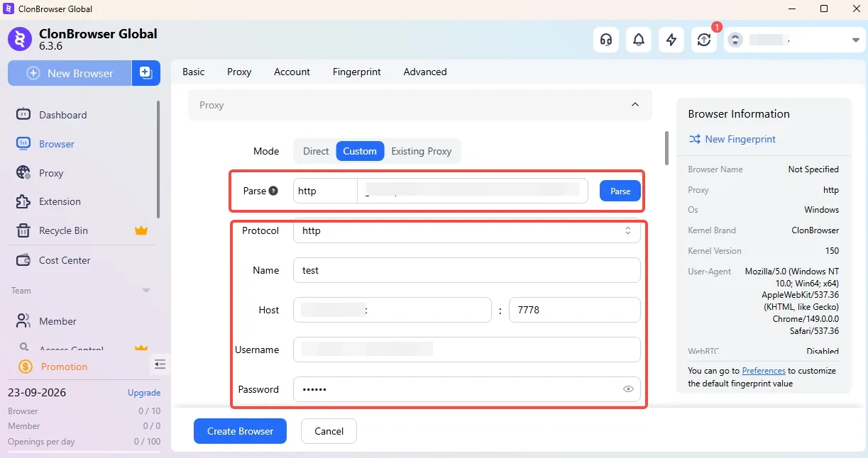
Task: Click the form's vertical scrollbar
Action: click(666, 147)
